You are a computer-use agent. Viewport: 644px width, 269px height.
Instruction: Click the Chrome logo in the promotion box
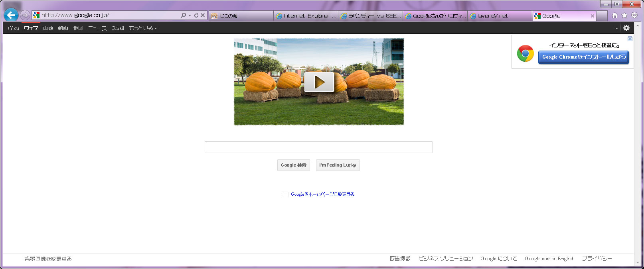point(525,53)
